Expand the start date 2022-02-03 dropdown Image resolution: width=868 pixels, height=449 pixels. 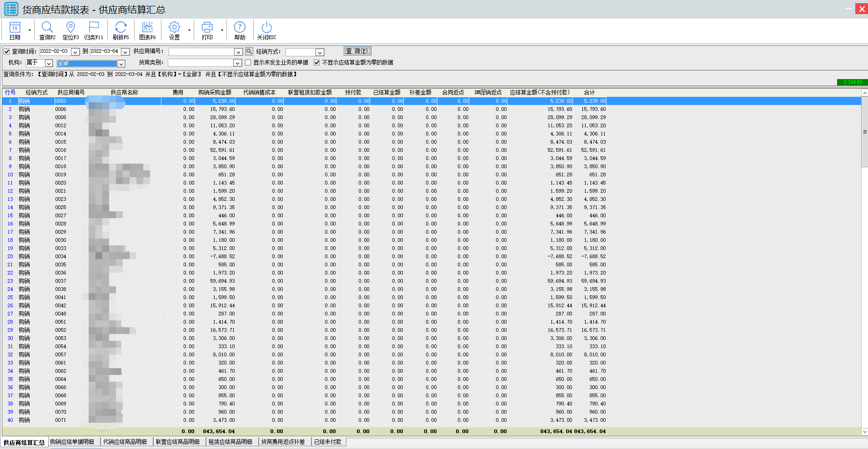point(75,52)
